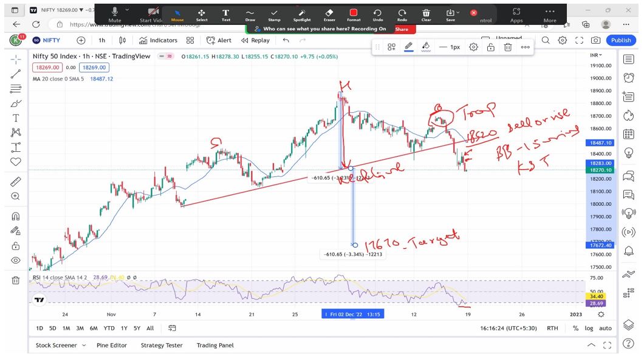Toggle lock all drawing tools
644x354 pixels.
[16, 245]
